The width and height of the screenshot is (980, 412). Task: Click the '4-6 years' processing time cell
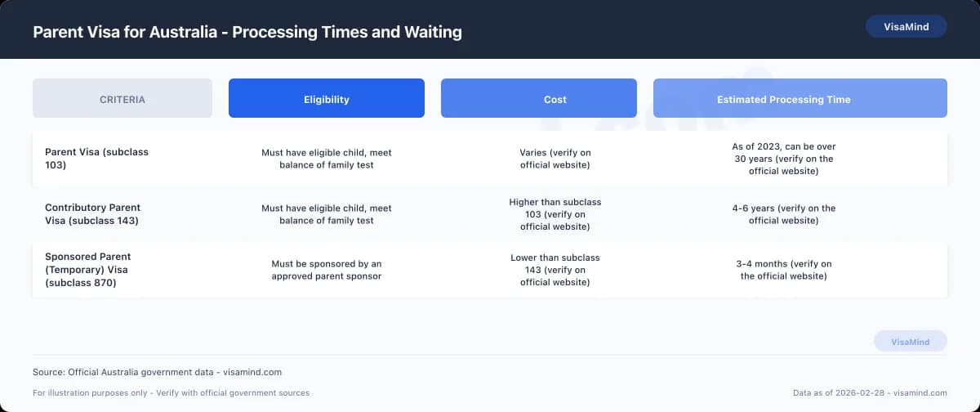(784, 214)
